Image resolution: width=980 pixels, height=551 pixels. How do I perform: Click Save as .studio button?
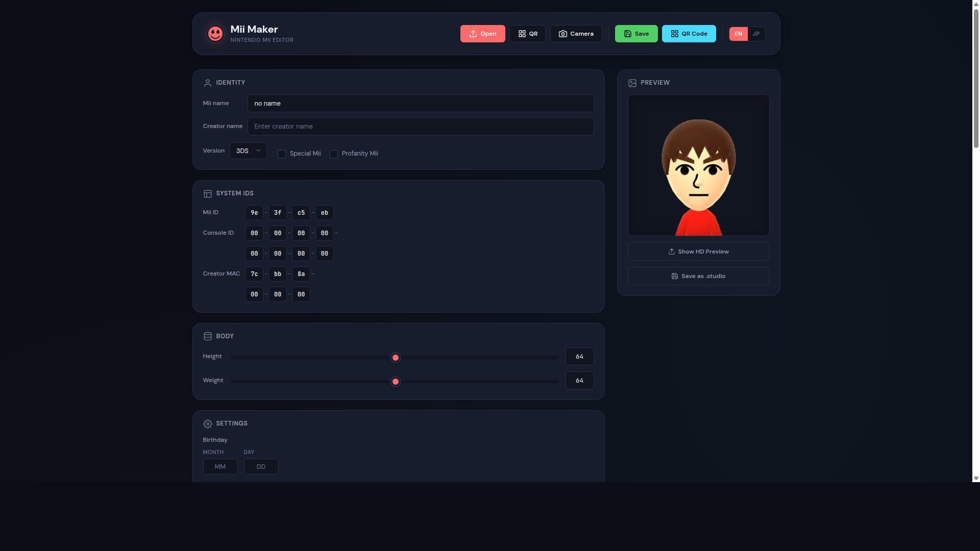(x=698, y=276)
